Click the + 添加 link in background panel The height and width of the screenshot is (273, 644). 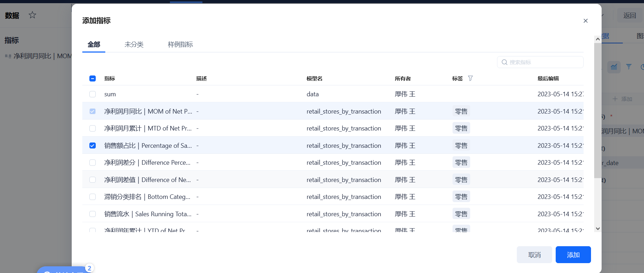[x=622, y=99]
